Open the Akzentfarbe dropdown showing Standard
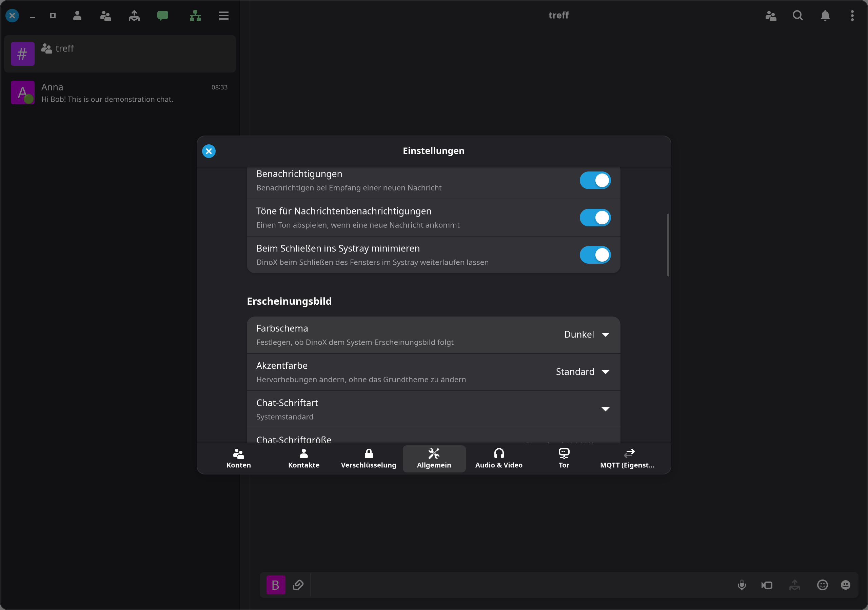868x610 pixels. 583,372
